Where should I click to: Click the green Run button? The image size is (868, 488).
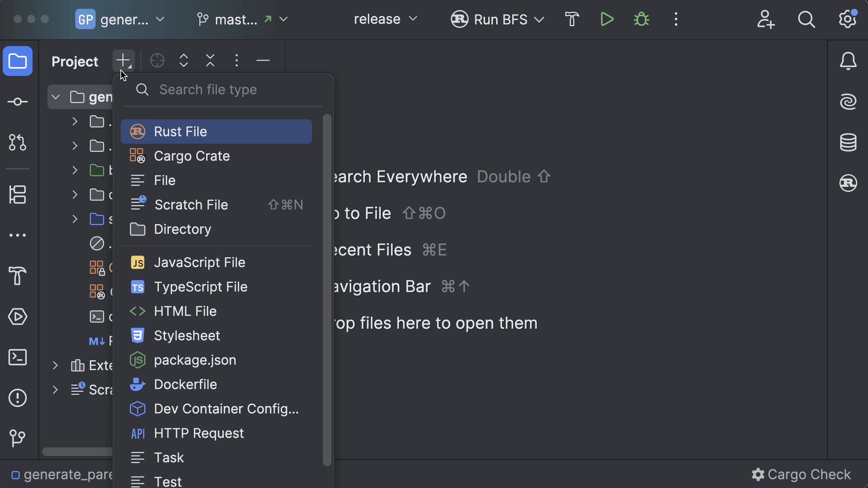[x=607, y=19]
